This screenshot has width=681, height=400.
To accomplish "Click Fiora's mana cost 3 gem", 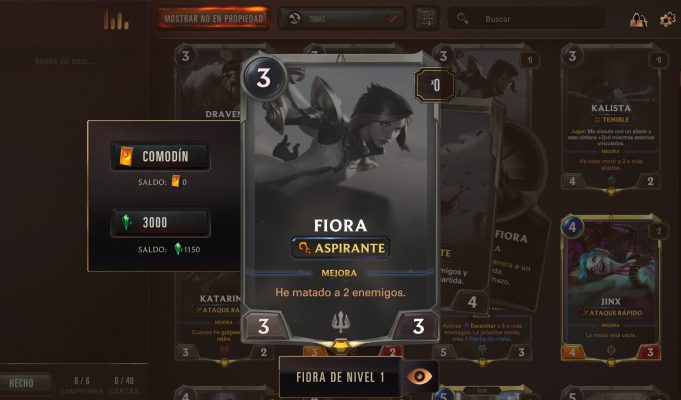I will point(264,78).
